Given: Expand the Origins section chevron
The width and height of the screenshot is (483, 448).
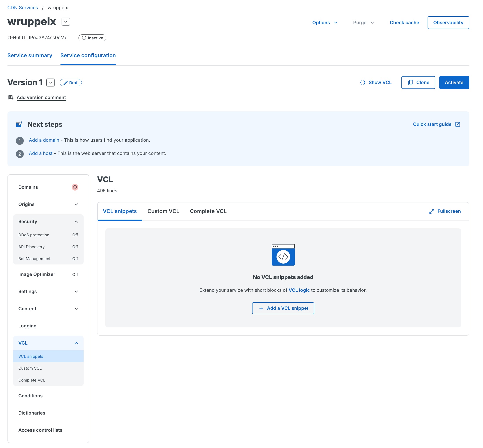Looking at the screenshot, I should coord(76,204).
